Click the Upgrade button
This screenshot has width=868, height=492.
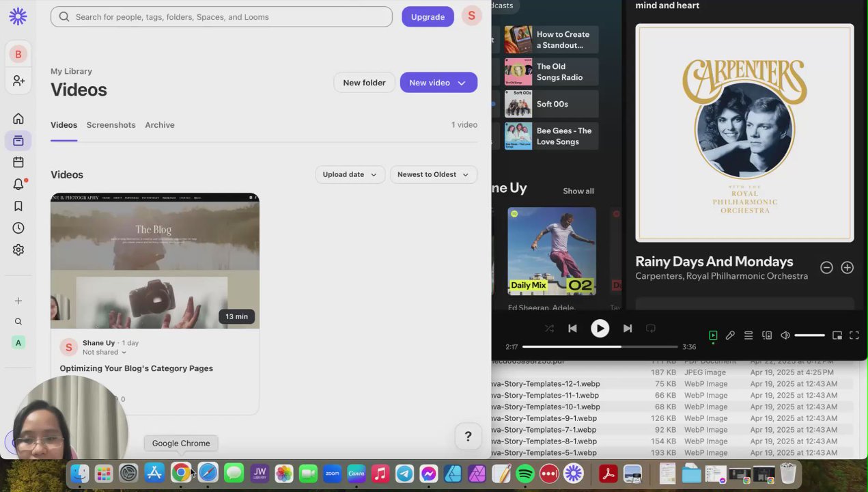[428, 17]
